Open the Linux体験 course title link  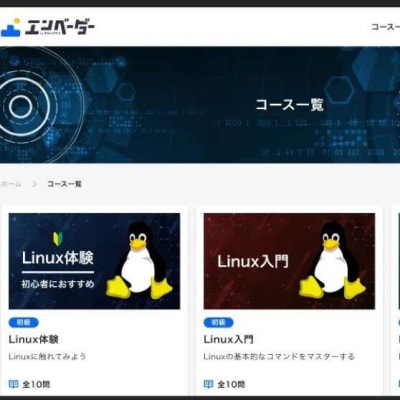[x=34, y=339]
